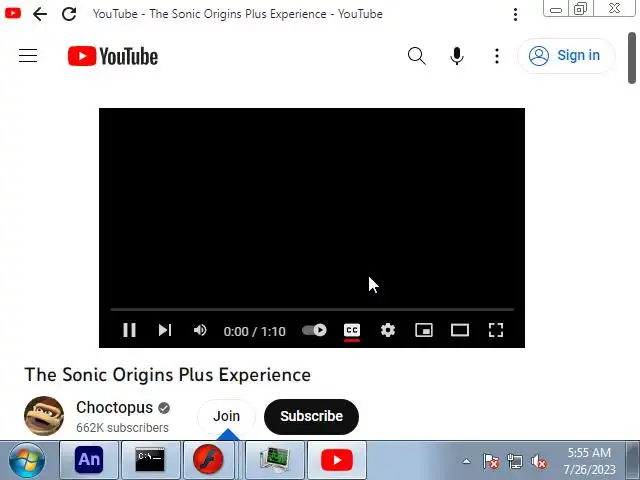The width and height of the screenshot is (640, 480).
Task: Go to YouTube home via the logo
Action: 113,56
